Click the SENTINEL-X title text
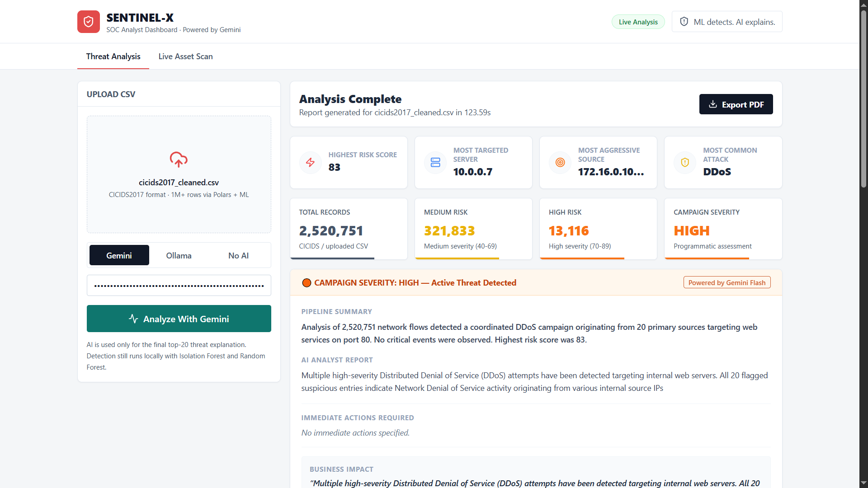The height and width of the screenshot is (488, 868). click(x=140, y=18)
